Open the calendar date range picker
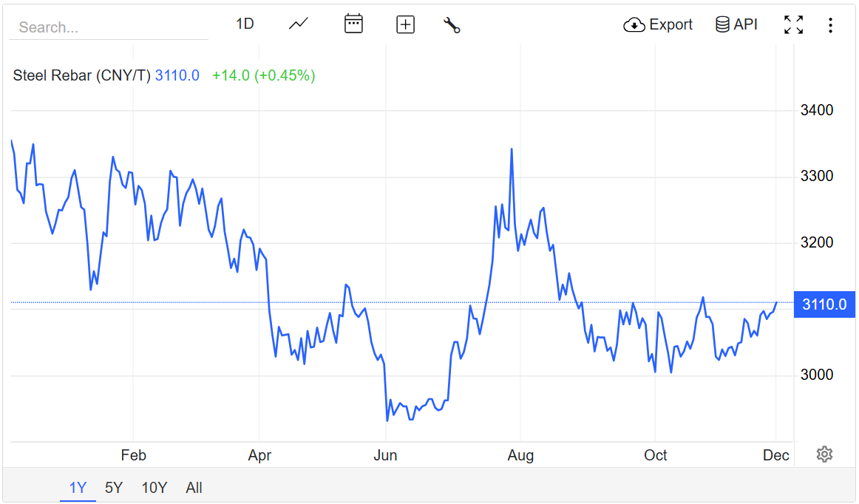Screen dimensions: 859x504 353,24
